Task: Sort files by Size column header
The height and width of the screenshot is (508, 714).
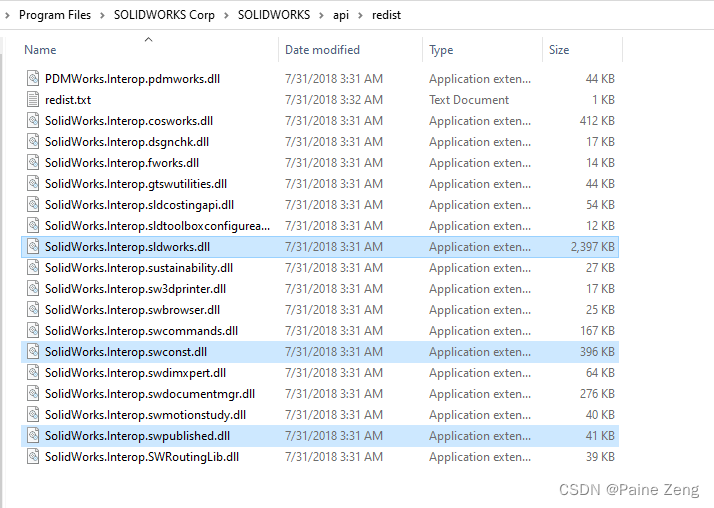Action: (x=559, y=50)
